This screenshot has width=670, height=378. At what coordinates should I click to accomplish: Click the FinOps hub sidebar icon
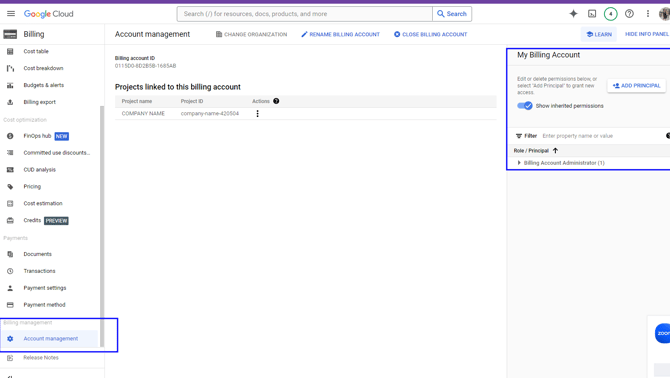click(10, 136)
